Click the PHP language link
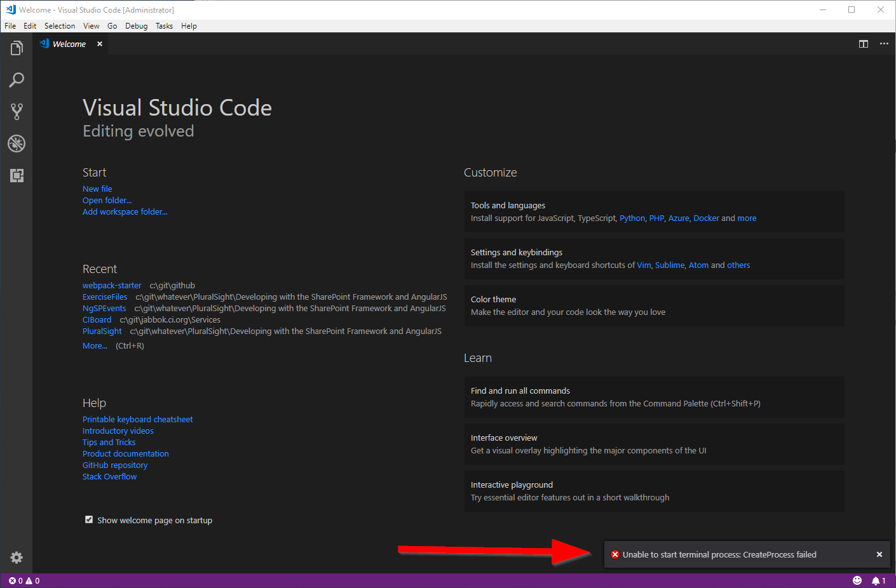 tap(656, 218)
